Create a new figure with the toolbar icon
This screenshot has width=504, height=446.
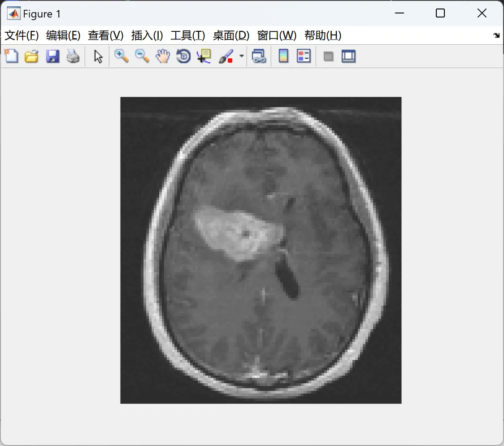12,56
